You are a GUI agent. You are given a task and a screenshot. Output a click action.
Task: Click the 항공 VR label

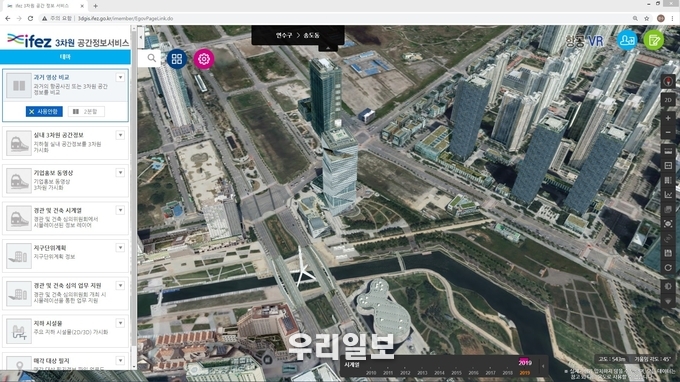coord(584,41)
